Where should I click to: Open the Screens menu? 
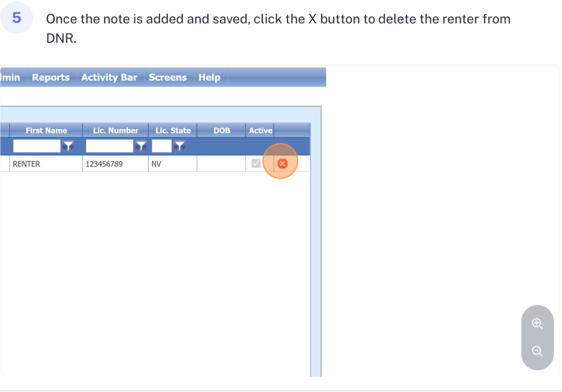tap(167, 77)
